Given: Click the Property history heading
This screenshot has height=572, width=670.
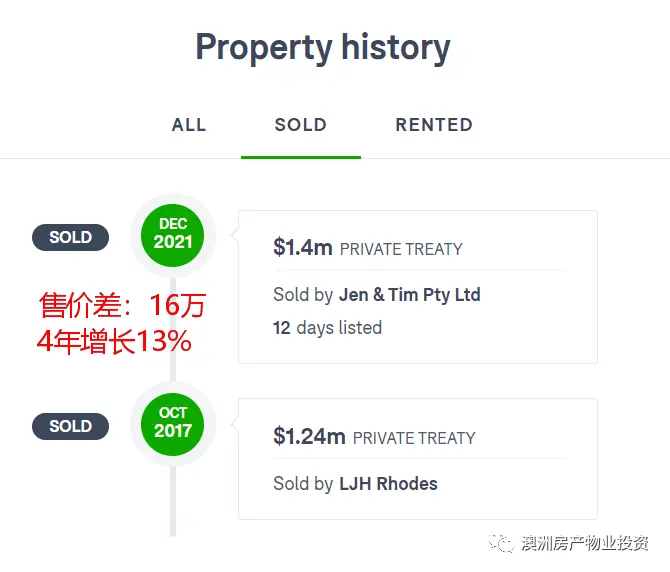Looking at the screenshot, I should pos(323,47).
